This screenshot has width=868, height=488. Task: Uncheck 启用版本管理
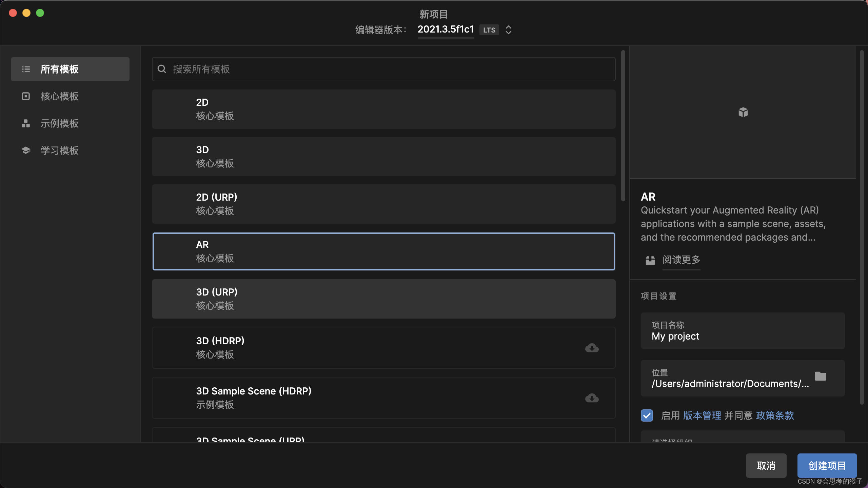pyautogui.click(x=647, y=415)
